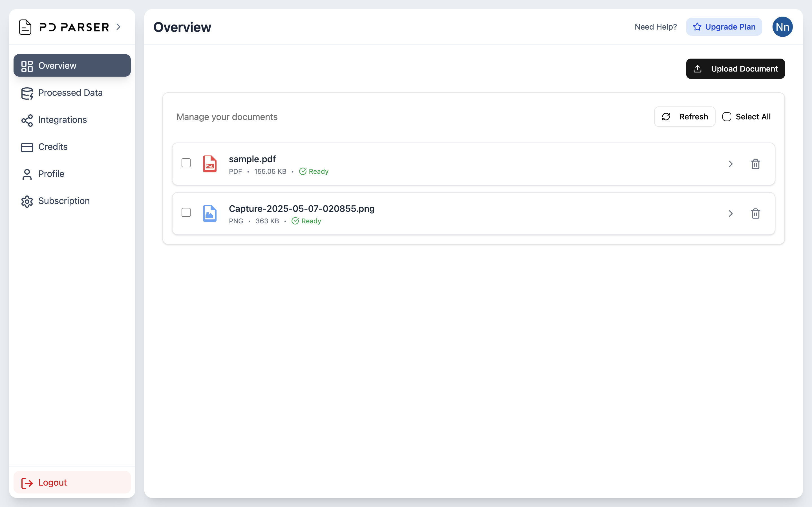
Task: Open user avatar Nn in header
Action: click(782, 27)
